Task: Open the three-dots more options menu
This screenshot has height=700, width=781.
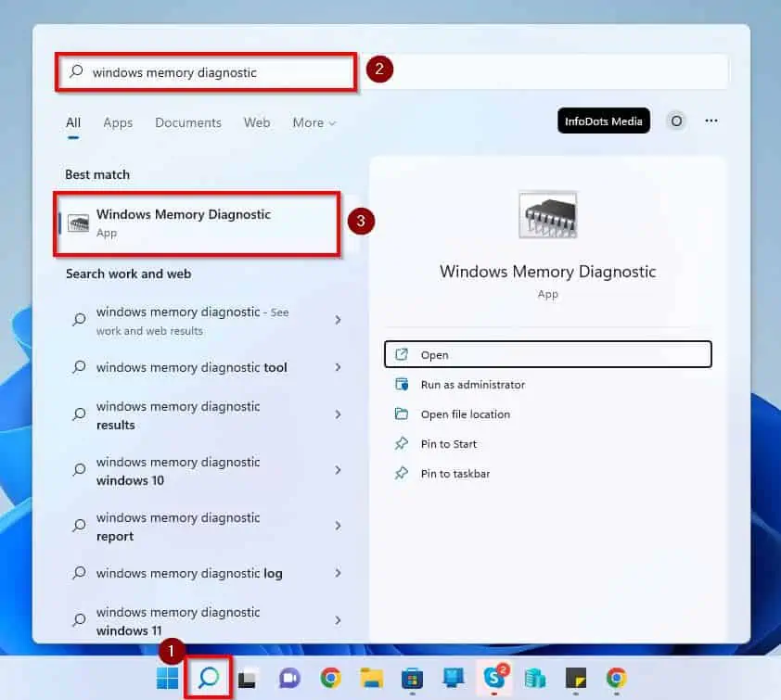Action: [711, 121]
